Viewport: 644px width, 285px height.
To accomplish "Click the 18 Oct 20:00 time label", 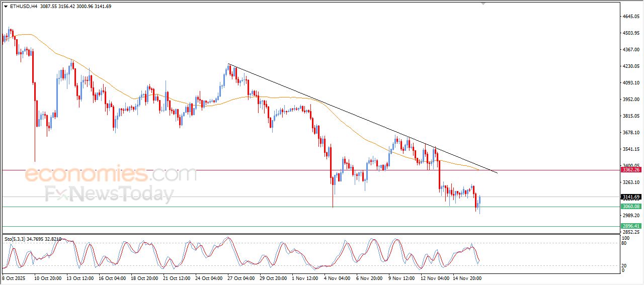I will (144, 277).
